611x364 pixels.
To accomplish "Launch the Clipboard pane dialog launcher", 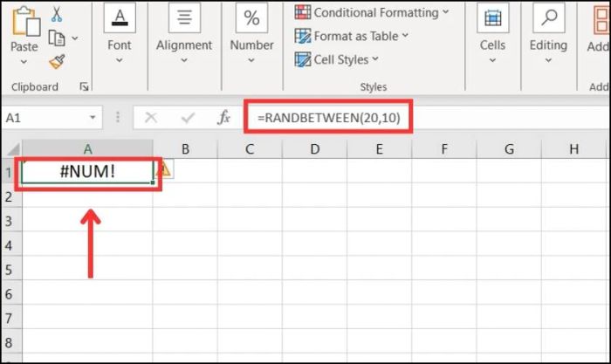I will click(84, 86).
